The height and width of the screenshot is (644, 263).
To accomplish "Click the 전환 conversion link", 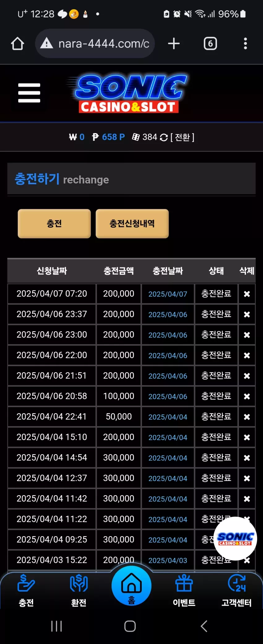I will pos(183,137).
